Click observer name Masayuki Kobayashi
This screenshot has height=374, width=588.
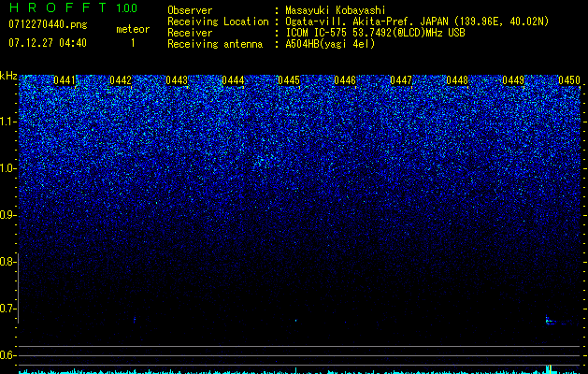tap(336, 10)
